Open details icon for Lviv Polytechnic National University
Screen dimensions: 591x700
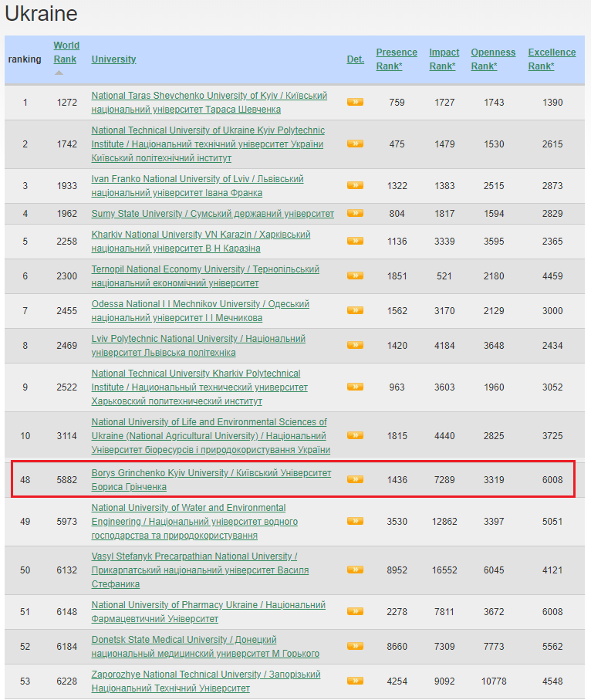click(x=355, y=345)
